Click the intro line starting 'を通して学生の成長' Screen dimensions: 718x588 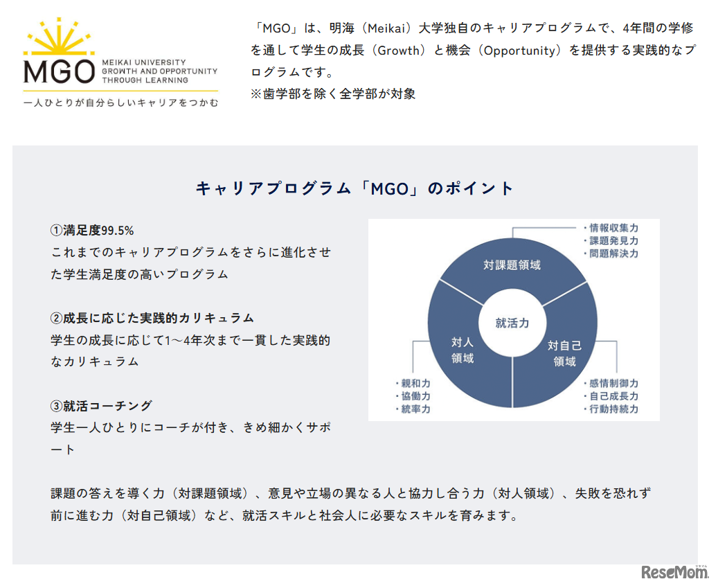pyautogui.click(x=474, y=51)
